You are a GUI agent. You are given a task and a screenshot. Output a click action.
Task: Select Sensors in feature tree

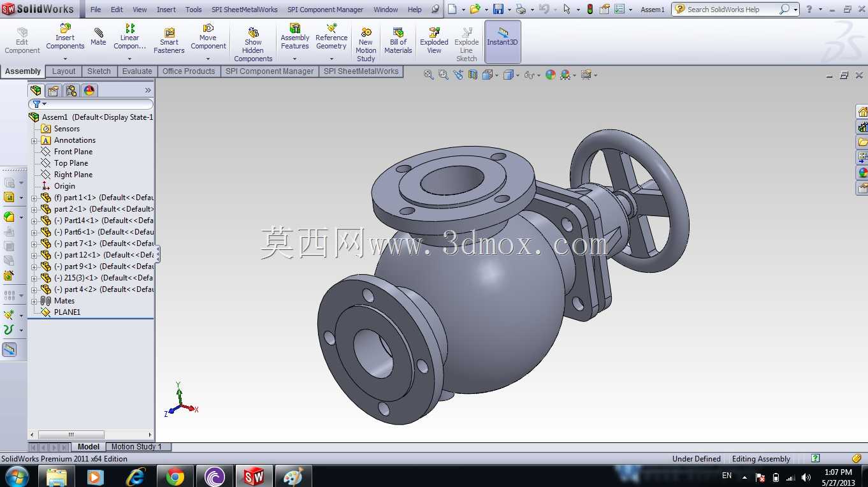(67, 129)
